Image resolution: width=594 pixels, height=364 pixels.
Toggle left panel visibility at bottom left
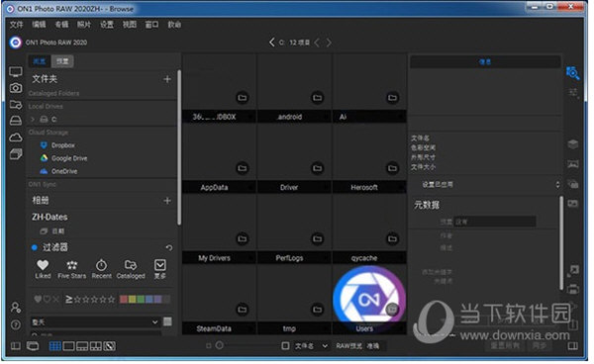16,346
